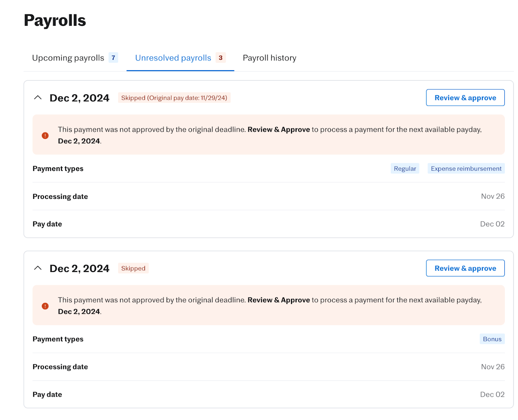Screen dimensions: 518x420
Task: Click the red alert icon in the Regular payroll warning
Action: pyautogui.click(x=45, y=135)
